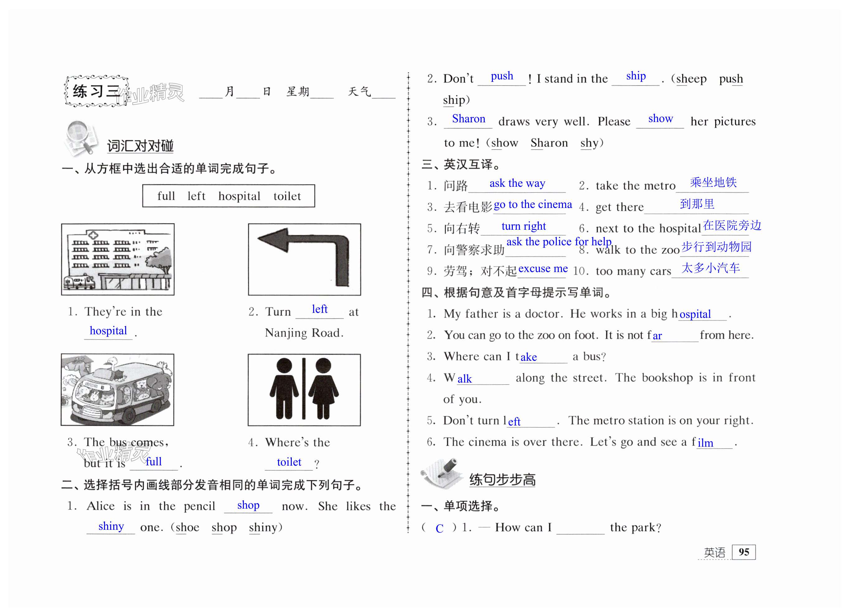
Task: Click the left-turn arrow picture
Action: pyautogui.click(x=304, y=259)
